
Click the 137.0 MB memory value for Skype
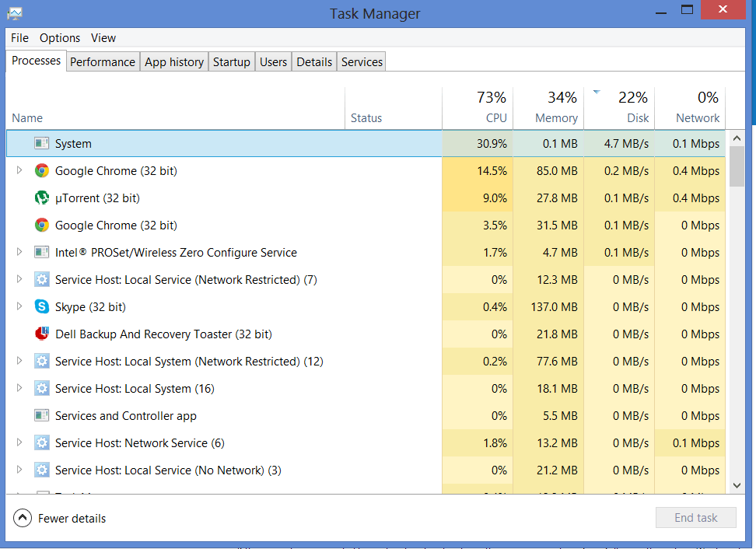554,307
